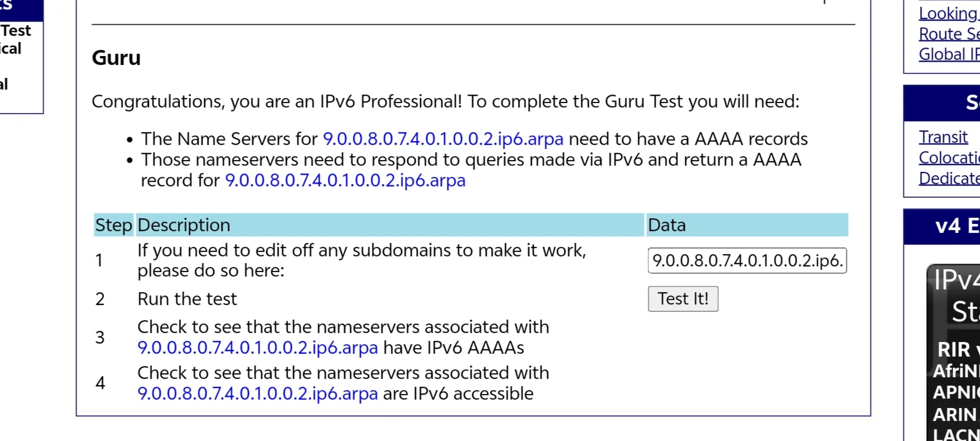Click the Test It! button
Screen dimensions: 980x441
[683, 299]
